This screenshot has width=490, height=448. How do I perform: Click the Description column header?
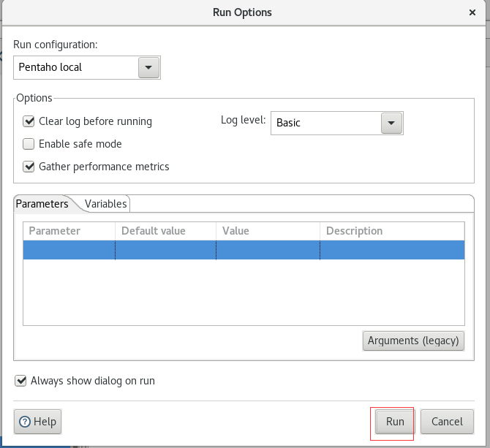392,231
